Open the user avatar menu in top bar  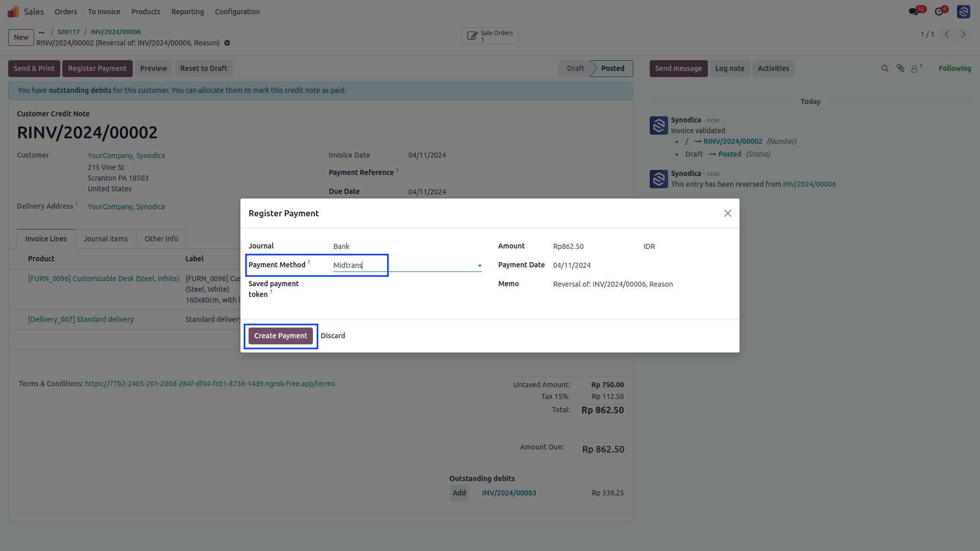(964, 11)
